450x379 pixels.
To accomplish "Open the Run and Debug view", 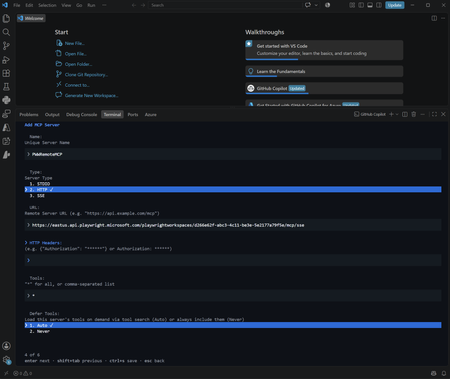I will 6,60.
